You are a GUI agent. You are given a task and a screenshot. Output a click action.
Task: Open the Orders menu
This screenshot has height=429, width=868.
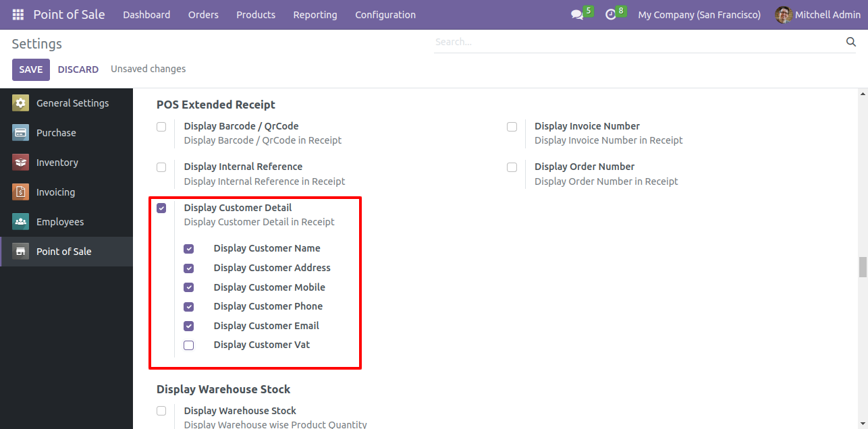coord(203,15)
